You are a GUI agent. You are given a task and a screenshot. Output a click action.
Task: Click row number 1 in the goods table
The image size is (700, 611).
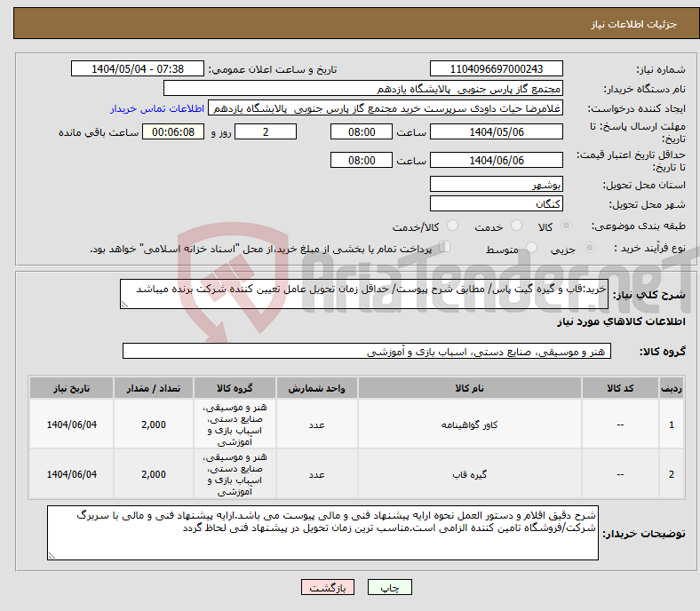point(672,425)
